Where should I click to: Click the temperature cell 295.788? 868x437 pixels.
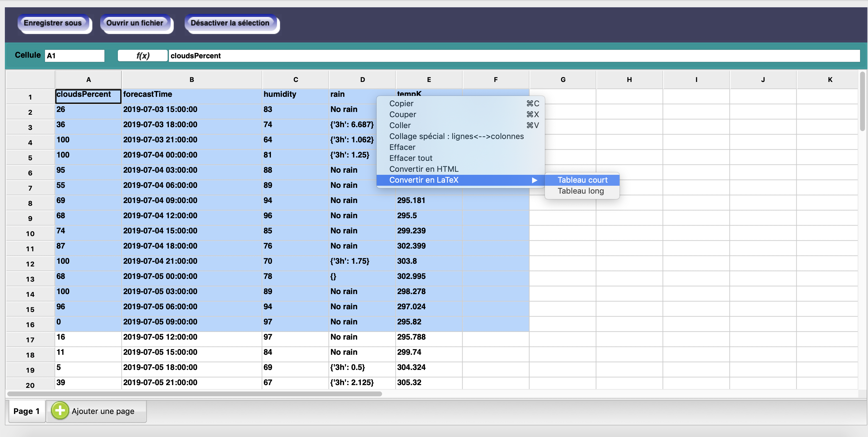[x=429, y=339]
